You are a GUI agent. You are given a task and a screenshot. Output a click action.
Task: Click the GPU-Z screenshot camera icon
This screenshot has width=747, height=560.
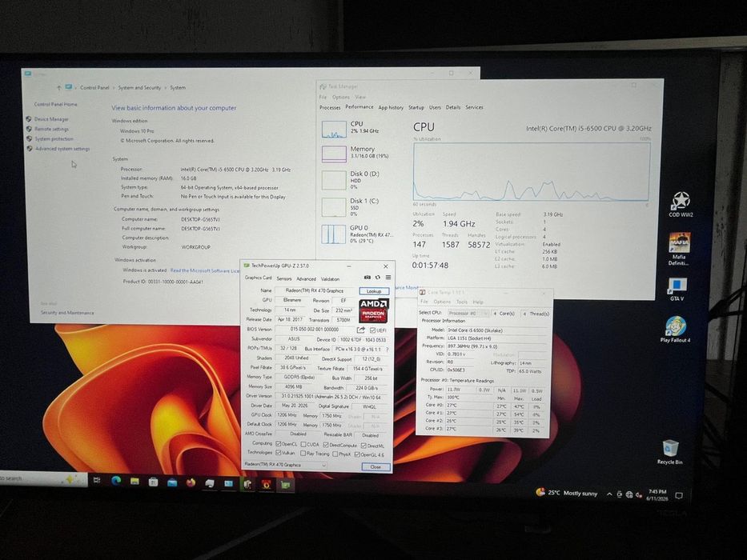click(367, 277)
